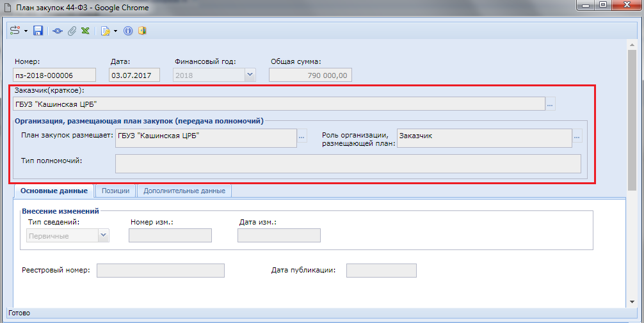Open the Дополнительные данные tab
644x323 pixels.
[x=184, y=191]
